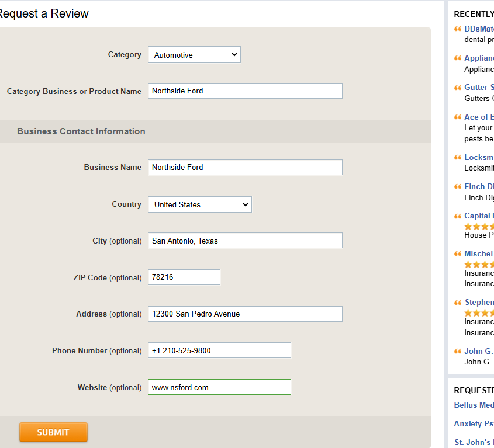Click the City (optional) label
Viewport: 494px width, 448px height.
(x=117, y=241)
